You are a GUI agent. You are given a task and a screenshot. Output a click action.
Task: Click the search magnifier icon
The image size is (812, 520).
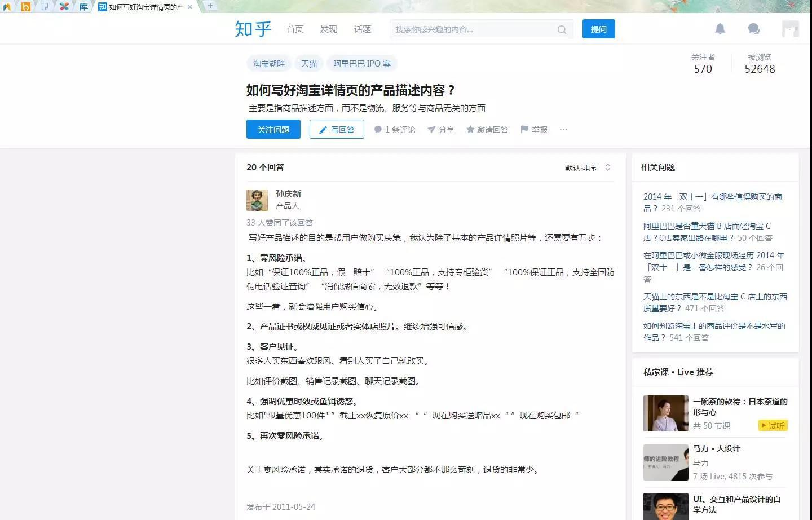(x=562, y=29)
